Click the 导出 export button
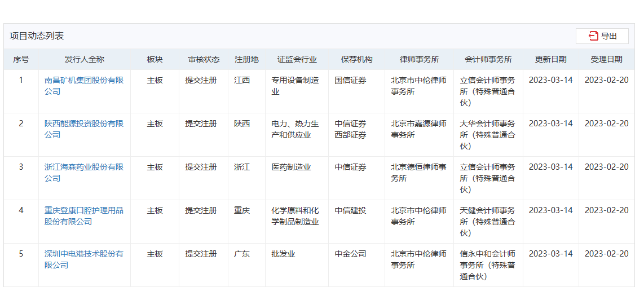644x300 pixels. (602, 36)
